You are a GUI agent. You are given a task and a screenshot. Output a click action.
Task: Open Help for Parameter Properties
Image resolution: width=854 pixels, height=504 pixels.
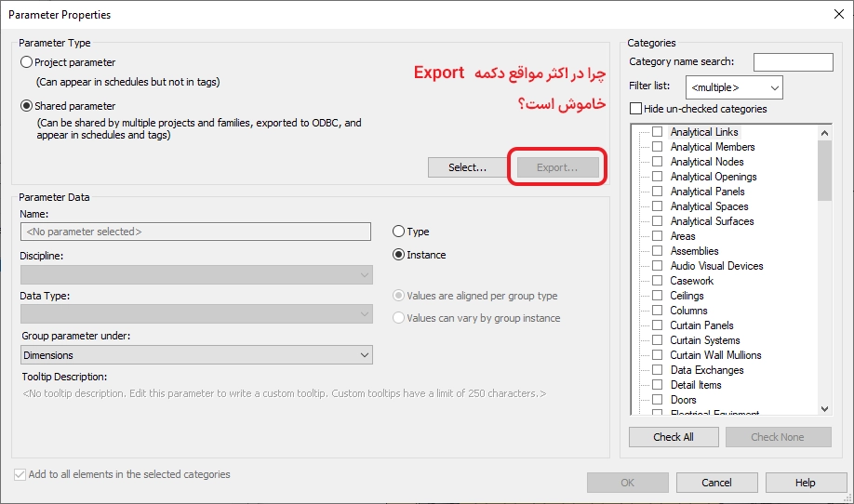805,483
